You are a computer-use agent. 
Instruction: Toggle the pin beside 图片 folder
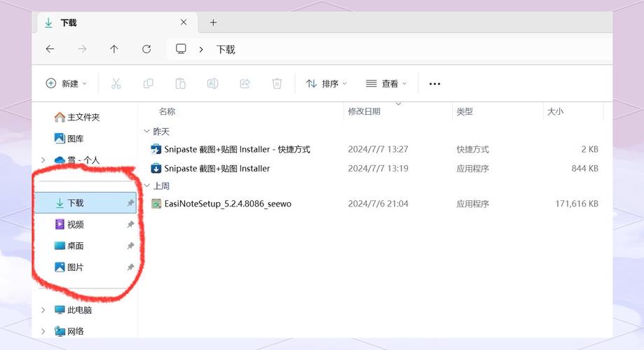[130, 267]
